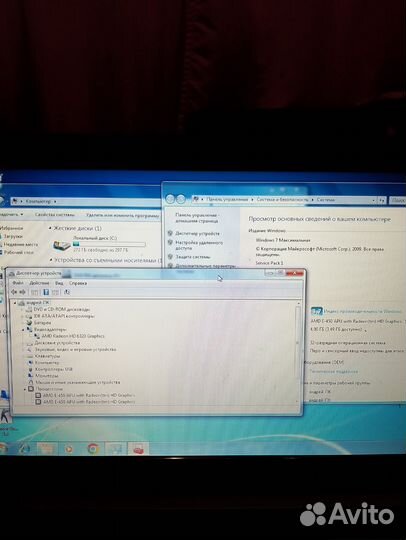Click Система и безопасность breadcrumb in address bar
This screenshot has width=406, height=540.
pyautogui.click(x=282, y=200)
